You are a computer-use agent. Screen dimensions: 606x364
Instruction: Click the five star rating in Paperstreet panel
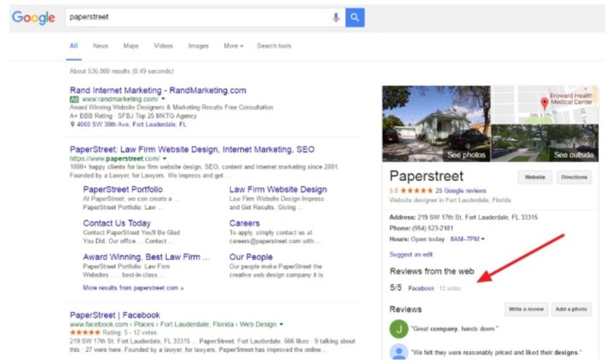[417, 190]
